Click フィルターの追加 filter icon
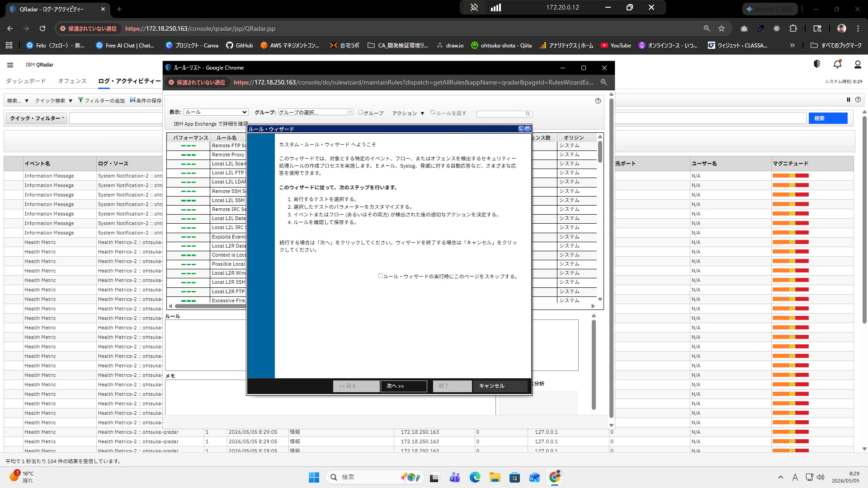Viewport: 868px width, 488px height. [80, 100]
